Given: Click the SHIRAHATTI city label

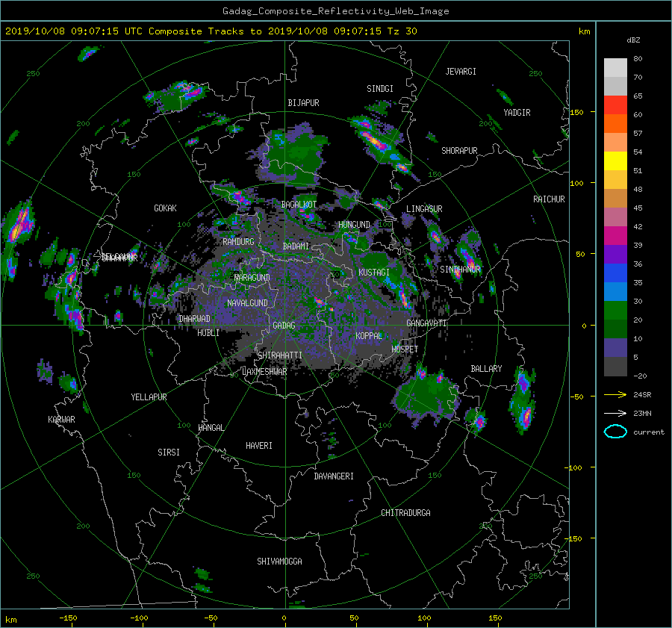Looking at the screenshot, I should (280, 355).
